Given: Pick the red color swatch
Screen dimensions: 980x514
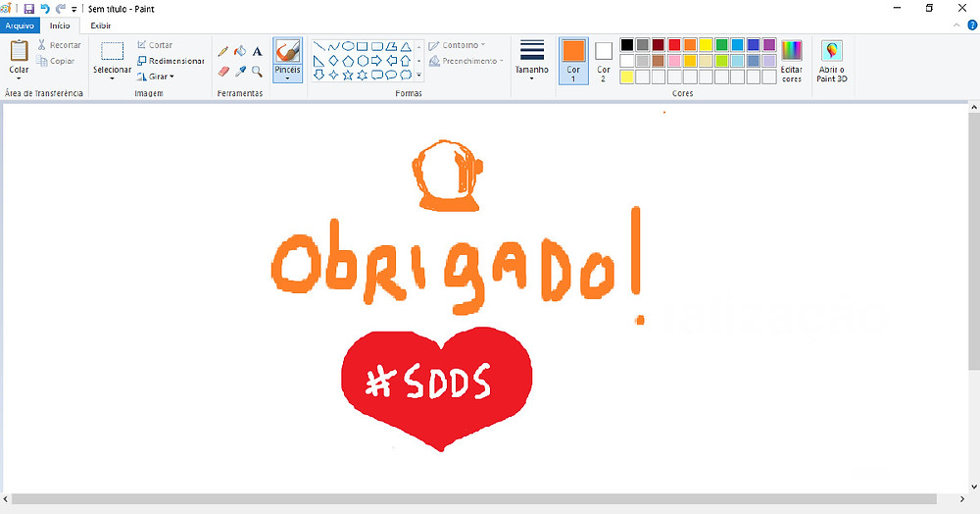Looking at the screenshot, I should pos(674,44).
